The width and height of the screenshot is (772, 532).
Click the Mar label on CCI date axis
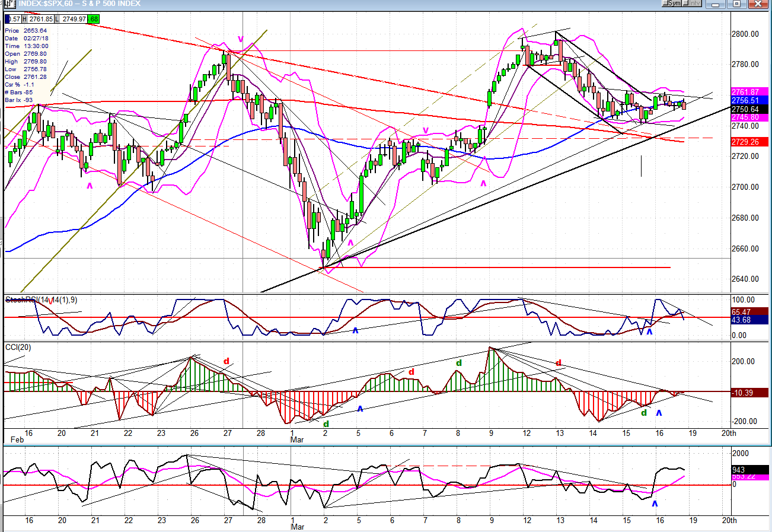point(297,441)
